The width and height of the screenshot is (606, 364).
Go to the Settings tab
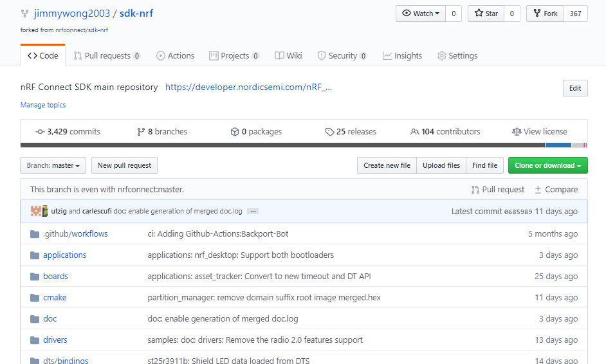pyautogui.click(x=457, y=56)
